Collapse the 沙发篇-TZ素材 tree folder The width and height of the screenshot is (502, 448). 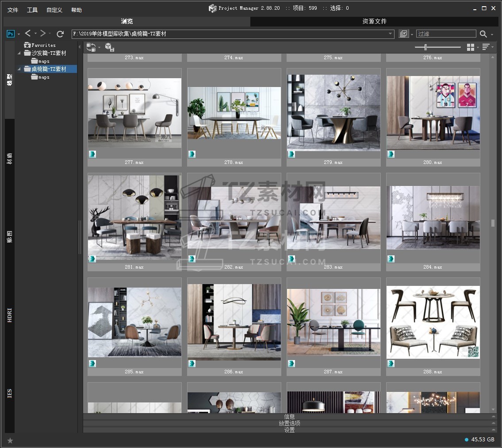19,53
